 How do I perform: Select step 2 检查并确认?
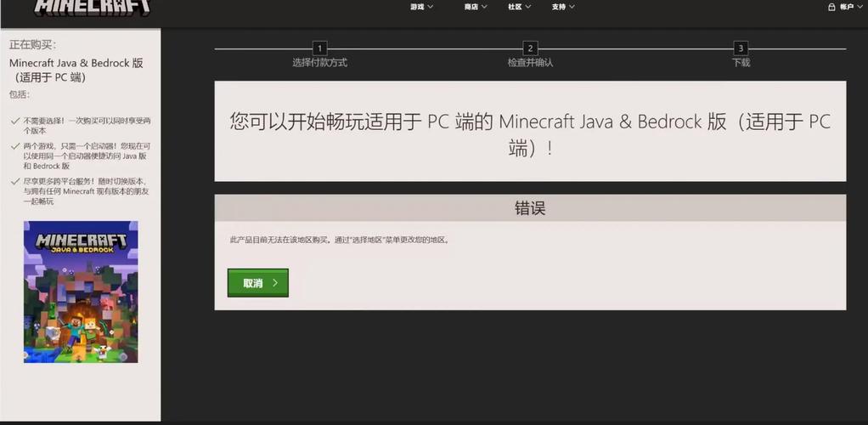[x=530, y=55]
